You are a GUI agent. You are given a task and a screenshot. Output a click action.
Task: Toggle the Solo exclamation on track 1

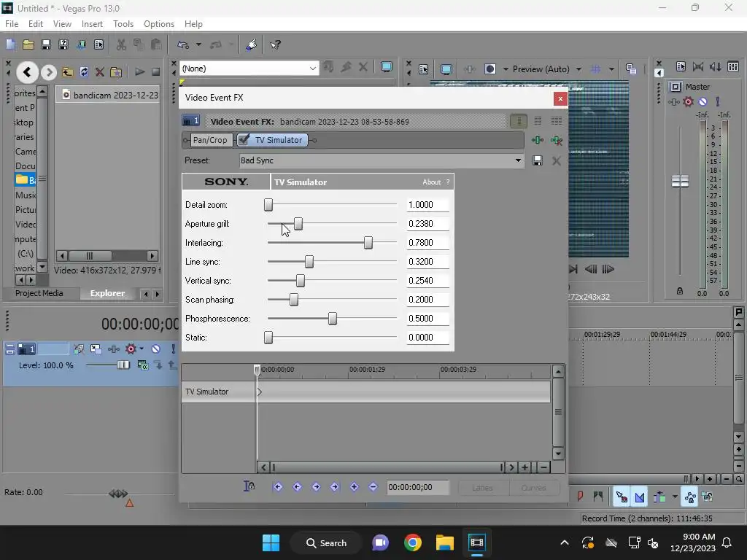[x=173, y=349]
